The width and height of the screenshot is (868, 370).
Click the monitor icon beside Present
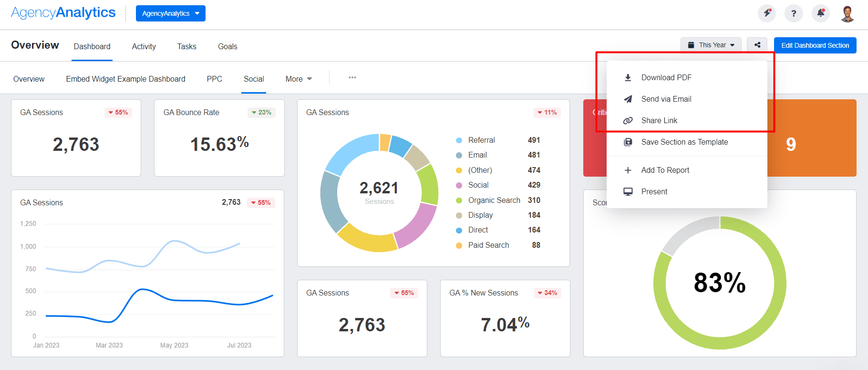628,191
